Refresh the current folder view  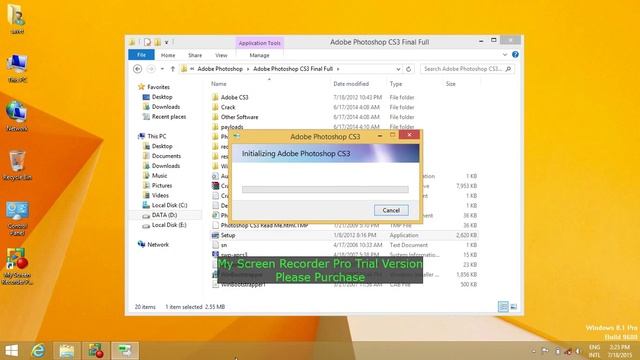click(409, 69)
